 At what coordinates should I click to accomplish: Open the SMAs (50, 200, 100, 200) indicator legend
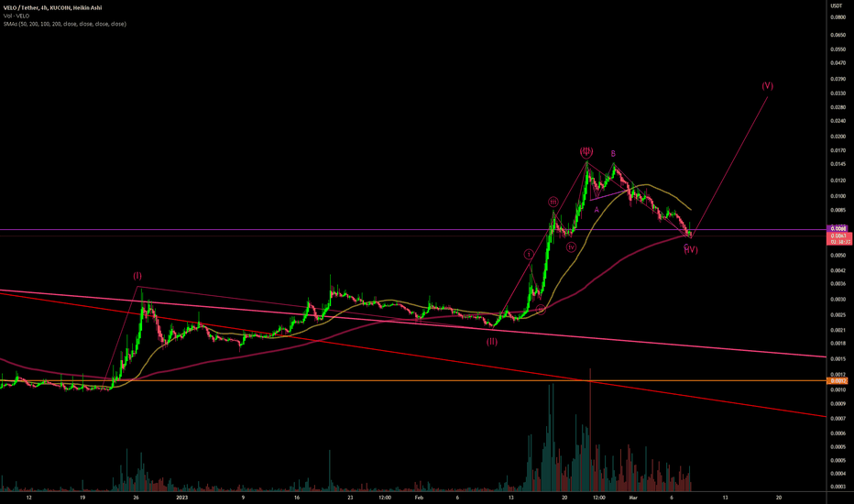coord(64,24)
